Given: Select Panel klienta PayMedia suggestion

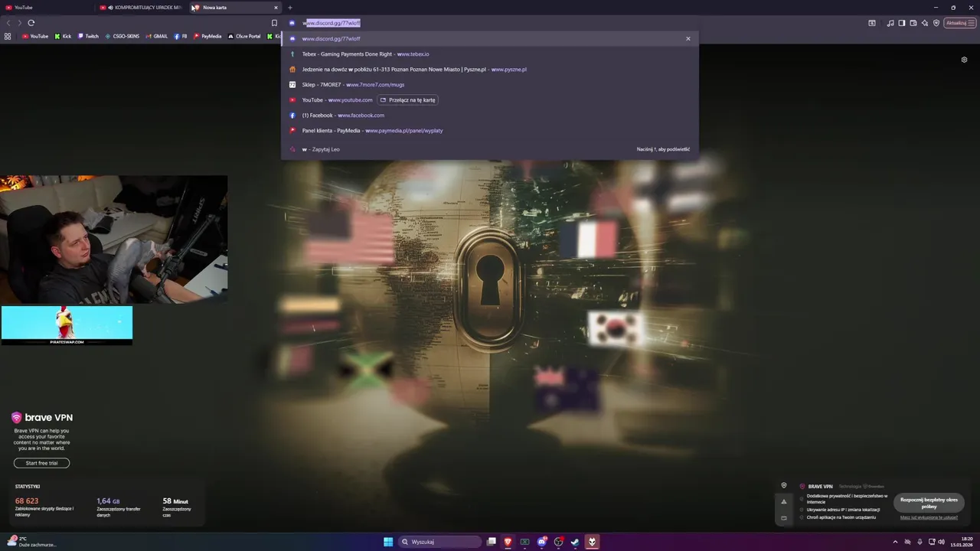Looking at the screenshot, I should point(490,131).
